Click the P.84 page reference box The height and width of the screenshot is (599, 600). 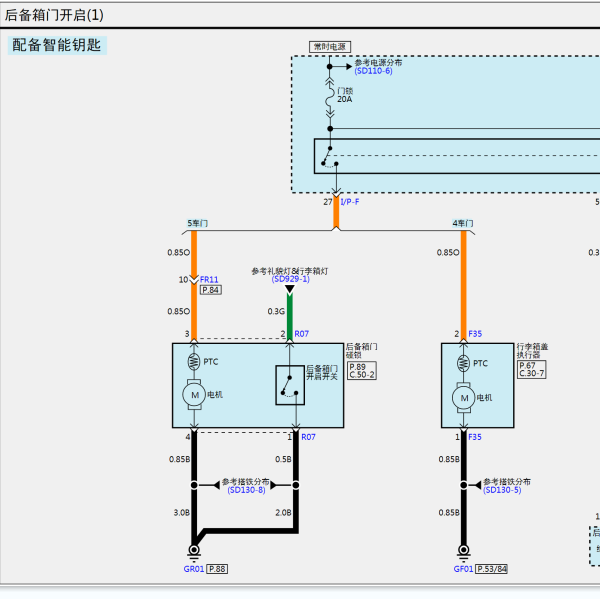211,290
